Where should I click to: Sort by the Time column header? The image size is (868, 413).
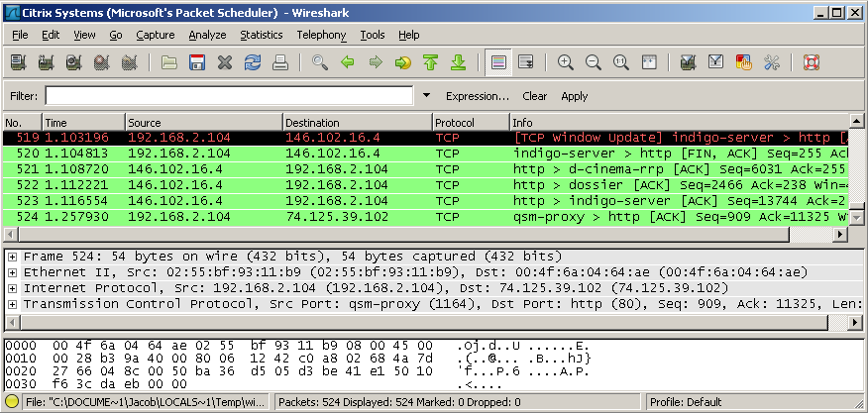(x=83, y=123)
